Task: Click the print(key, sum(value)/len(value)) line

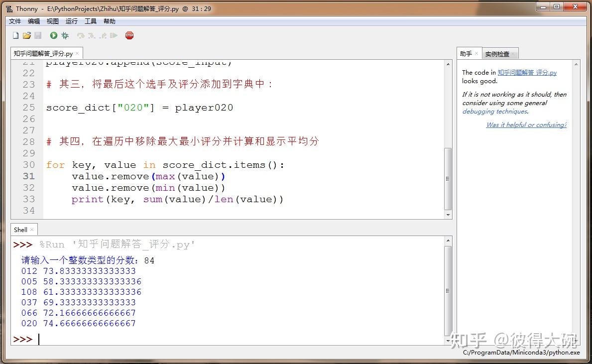Action: coord(177,199)
